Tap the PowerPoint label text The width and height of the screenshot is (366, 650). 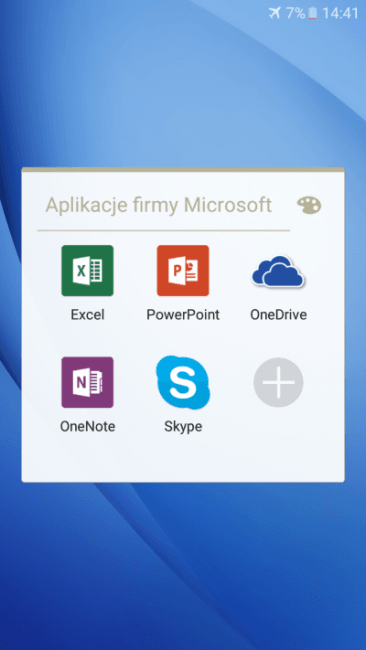(183, 315)
